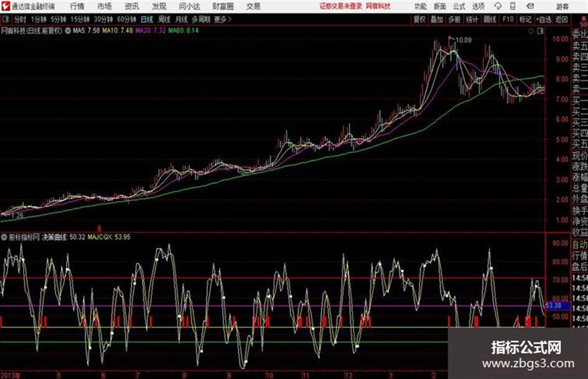Viewport: 588px width, 379px height.
Task: Expand the 股标指标网 sub-indicator dropdown icon
Action: pyautogui.click(x=4, y=236)
